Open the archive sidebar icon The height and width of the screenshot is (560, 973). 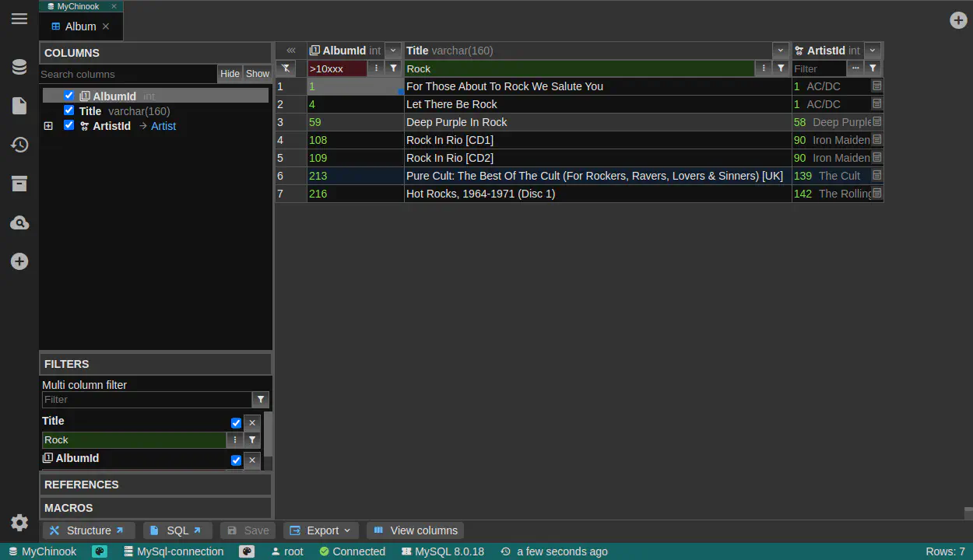click(19, 184)
